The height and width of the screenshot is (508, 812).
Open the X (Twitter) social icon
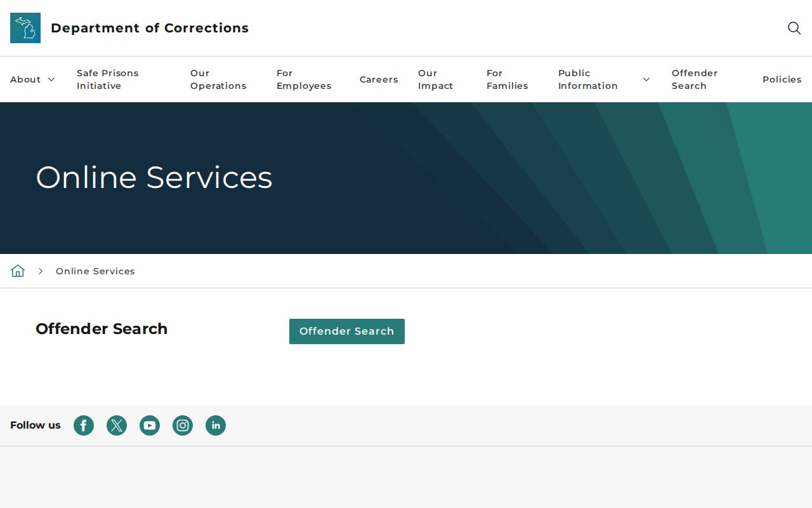coord(117,425)
